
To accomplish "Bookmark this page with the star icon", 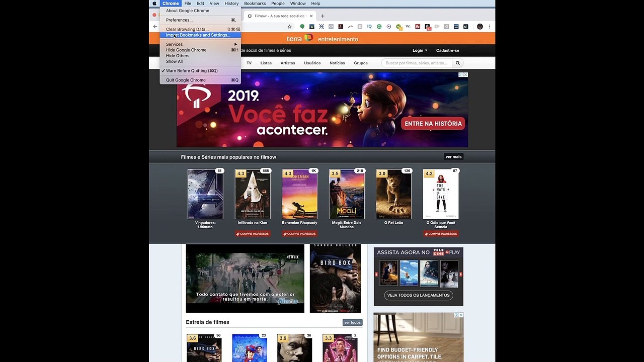I will tap(289, 27).
